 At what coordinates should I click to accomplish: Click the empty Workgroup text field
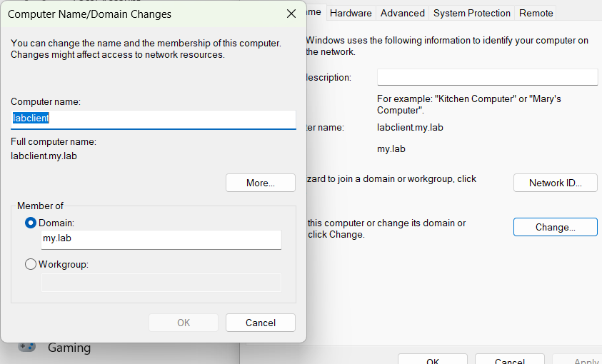click(x=161, y=283)
